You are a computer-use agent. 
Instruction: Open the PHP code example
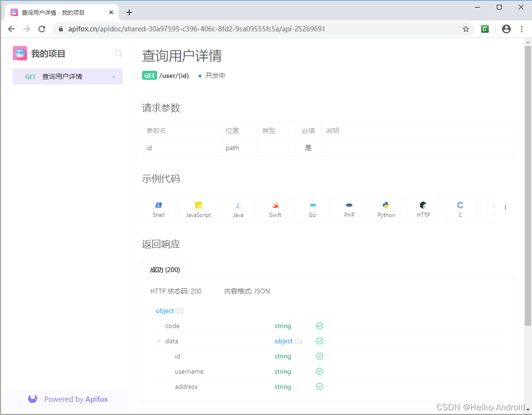click(349, 209)
